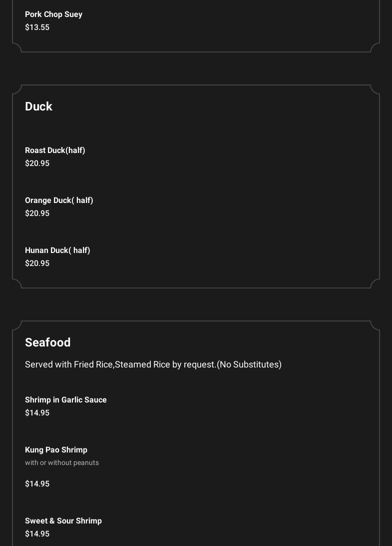Click the "(No Substitutes)" note
Image resolution: width=392 pixels, height=546 pixels.
[x=249, y=364]
